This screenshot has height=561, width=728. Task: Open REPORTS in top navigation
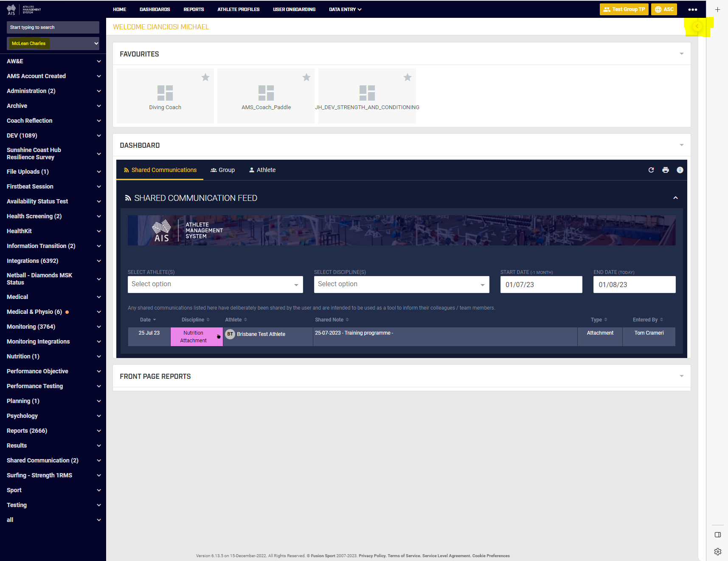194,9
